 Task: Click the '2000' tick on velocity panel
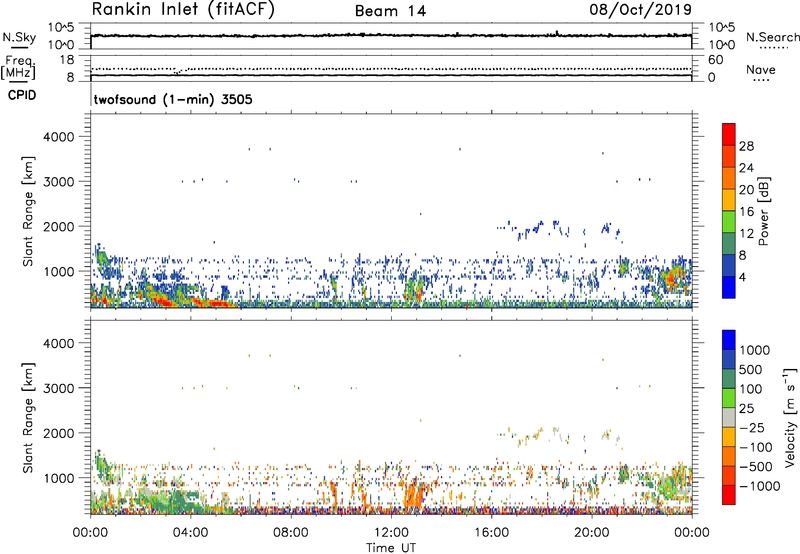pyautogui.click(x=58, y=433)
